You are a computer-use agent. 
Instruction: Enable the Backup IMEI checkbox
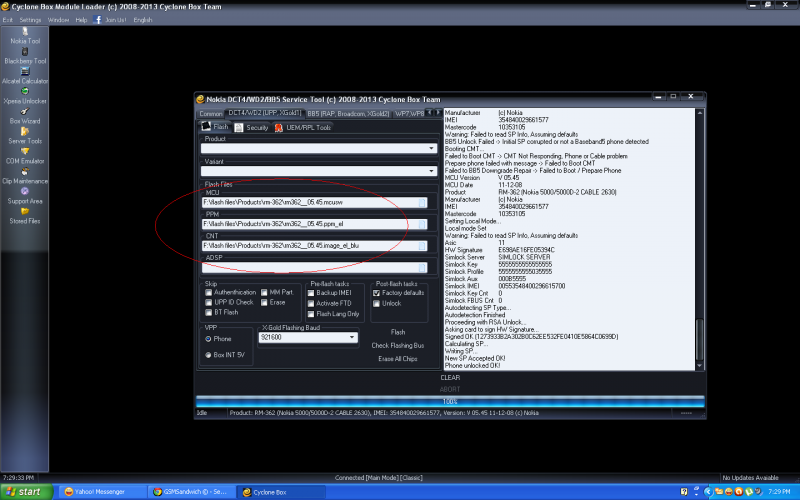(314, 292)
